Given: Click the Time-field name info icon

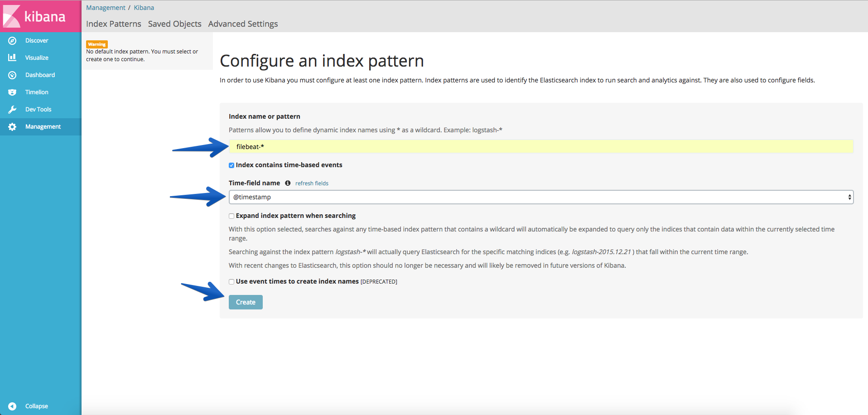Looking at the screenshot, I should tap(288, 183).
